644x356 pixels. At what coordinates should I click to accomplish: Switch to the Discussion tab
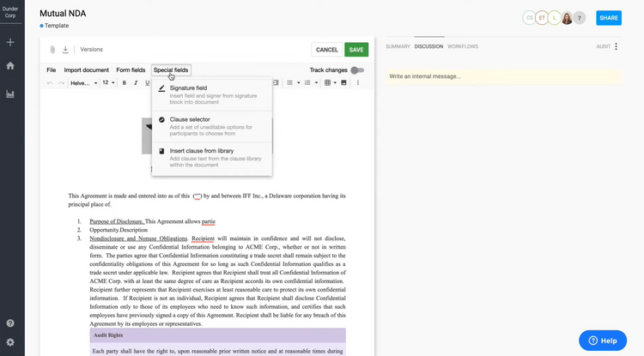[428, 47]
